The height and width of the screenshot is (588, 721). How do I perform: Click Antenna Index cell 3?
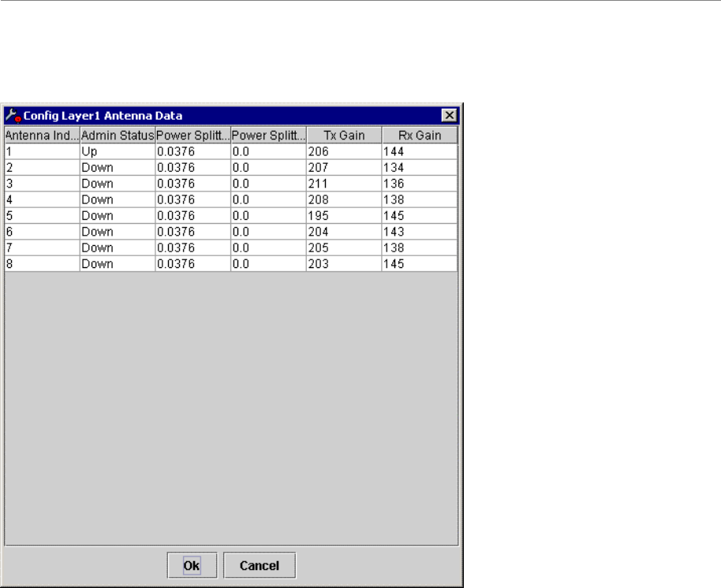click(42, 184)
